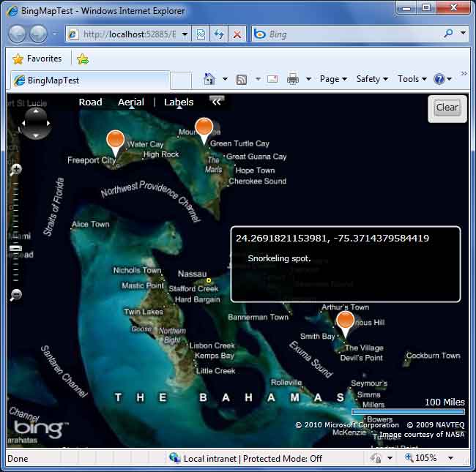
Task: Go forward with the browser Forward arrow
Action: coord(38,34)
